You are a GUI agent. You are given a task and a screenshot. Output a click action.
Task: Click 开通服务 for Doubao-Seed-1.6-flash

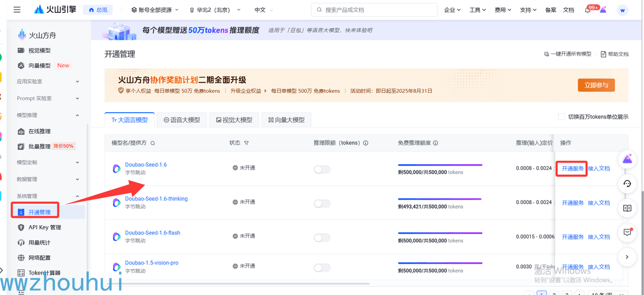[x=573, y=237]
